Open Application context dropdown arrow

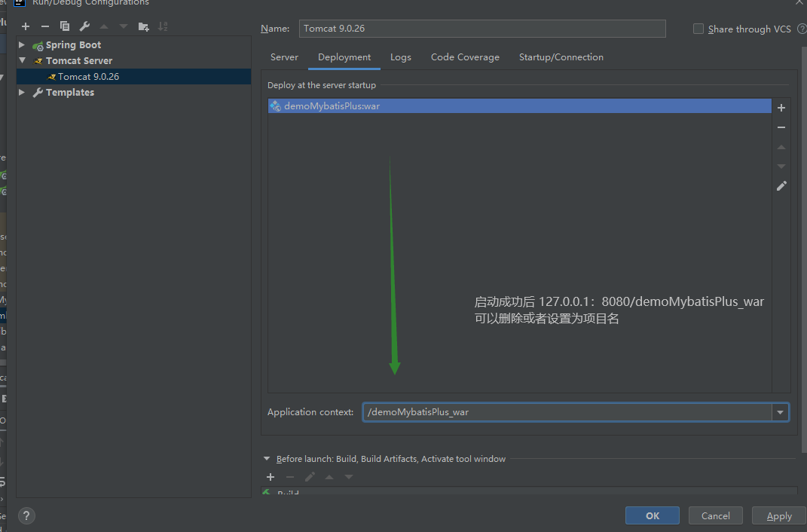780,412
